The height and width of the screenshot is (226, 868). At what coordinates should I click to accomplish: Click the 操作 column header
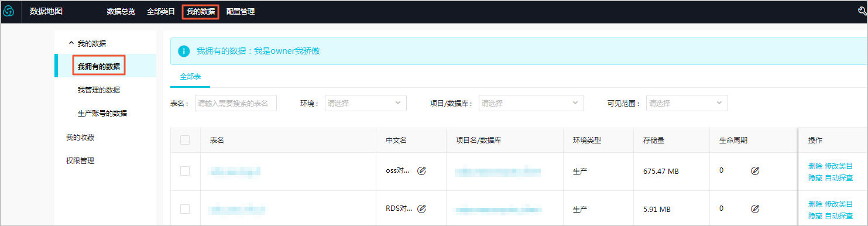click(815, 141)
